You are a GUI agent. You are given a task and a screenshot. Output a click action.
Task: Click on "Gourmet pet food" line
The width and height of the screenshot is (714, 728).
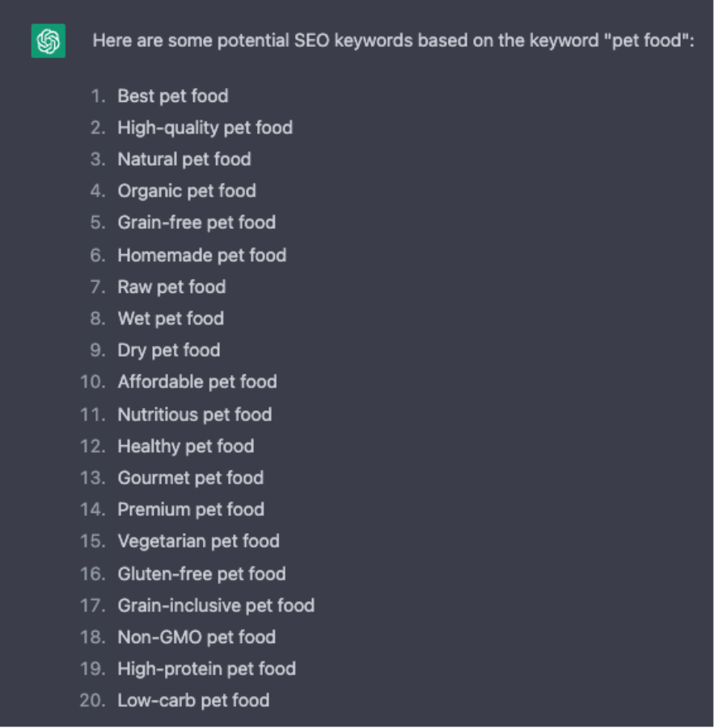(190, 478)
